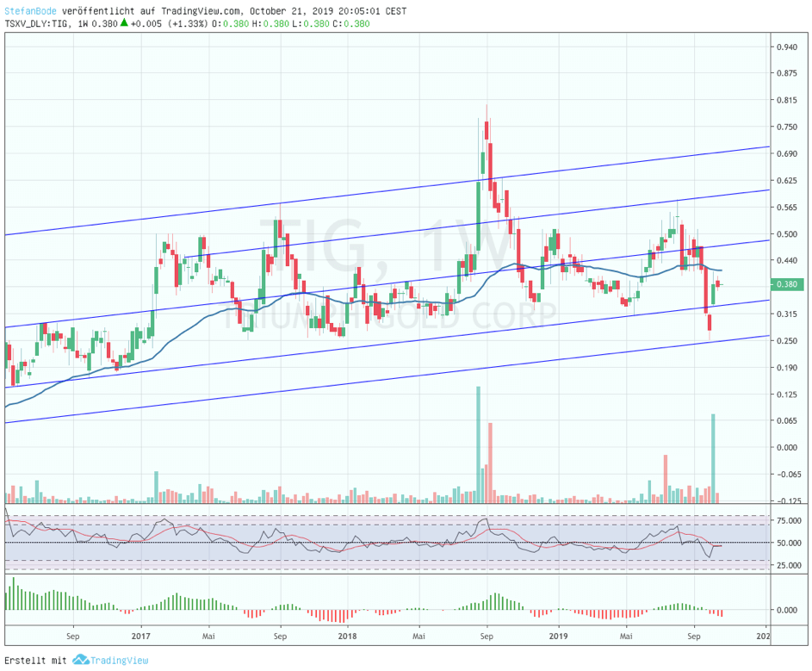
Task: Open the StefanBode author profile link
Action: 31,11
